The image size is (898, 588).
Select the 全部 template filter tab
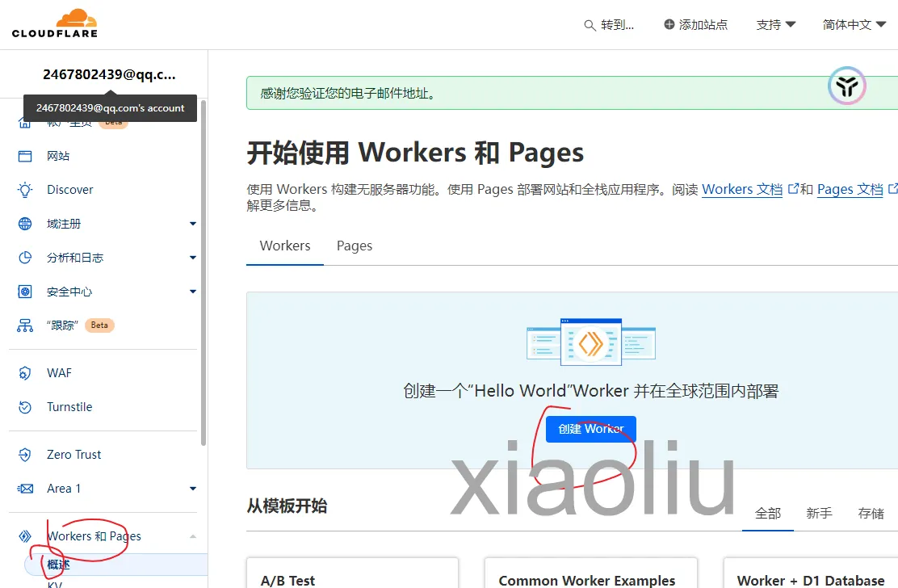click(767, 514)
